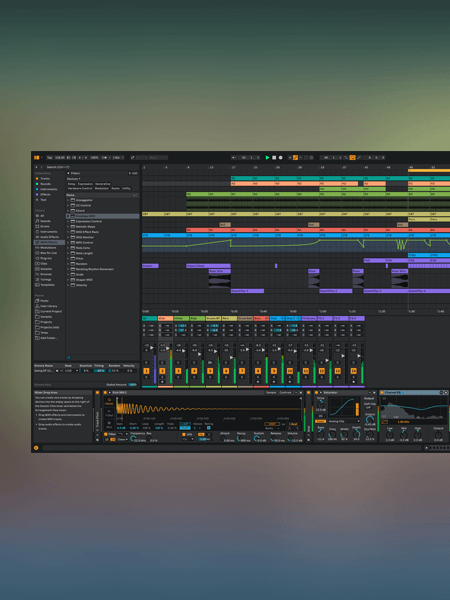The image size is (450, 600).
Task: Select MIDI Effects in the Library list
Action: tap(49, 243)
